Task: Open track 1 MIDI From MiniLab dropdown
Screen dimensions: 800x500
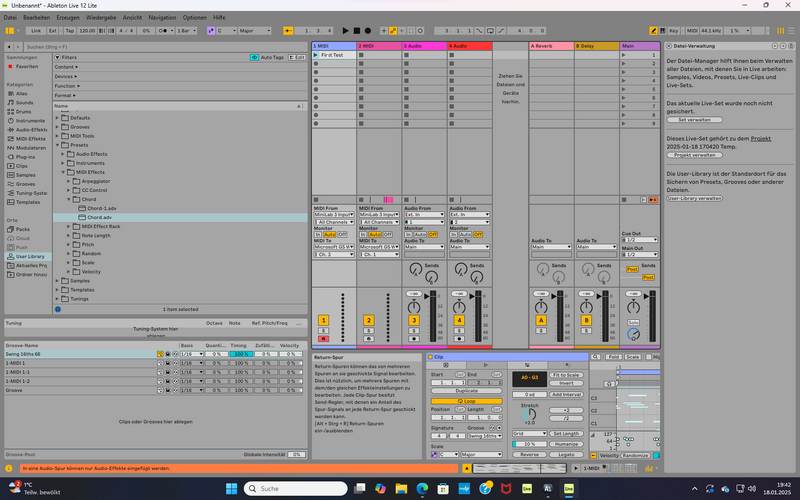Action: click(x=334, y=214)
